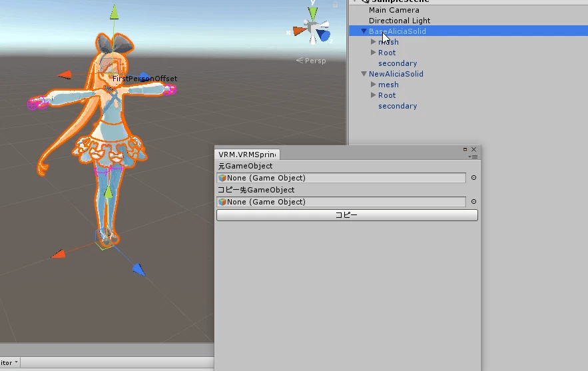
Task: Select secondary under NewAliciaSolid
Action: pos(398,106)
